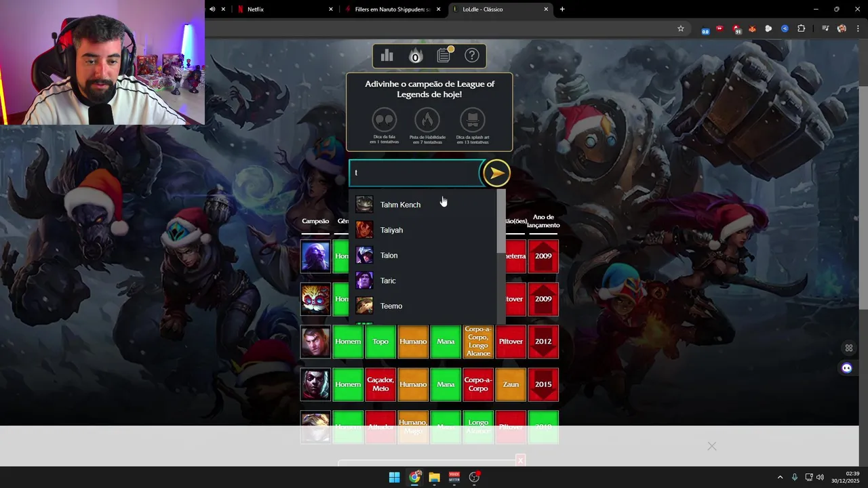The width and height of the screenshot is (868, 488).
Task: Click the flame streak counter icon
Action: [x=416, y=56]
